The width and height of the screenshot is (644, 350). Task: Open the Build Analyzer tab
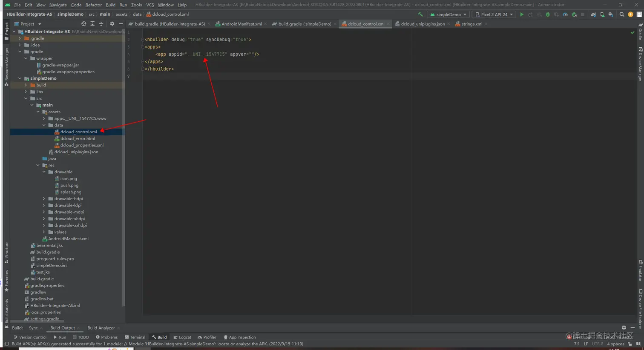point(101,328)
